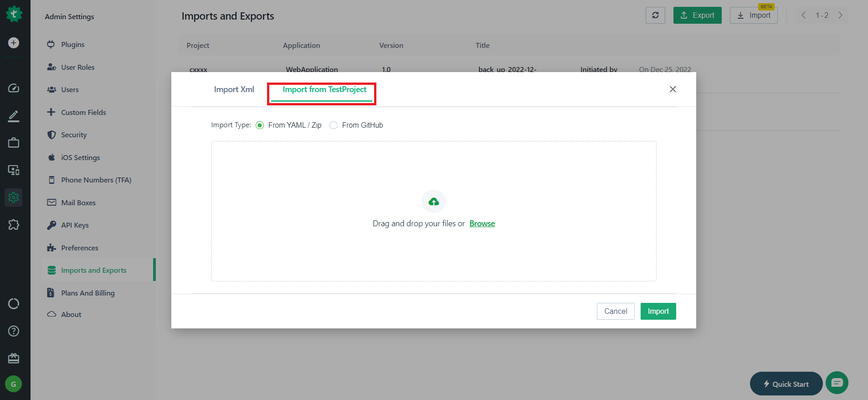Click the Application column header
Image resolution: width=868 pixels, height=400 pixels.
pyautogui.click(x=302, y=46)
